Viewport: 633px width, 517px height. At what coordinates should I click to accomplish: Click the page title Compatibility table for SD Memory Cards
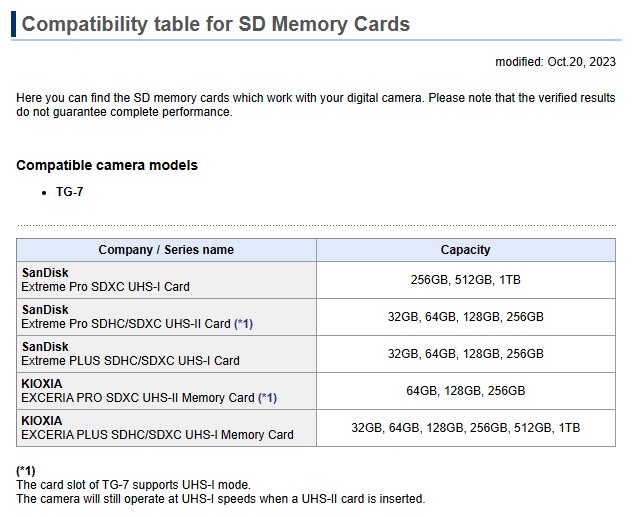pyautogui.click(x=216, y=24)
